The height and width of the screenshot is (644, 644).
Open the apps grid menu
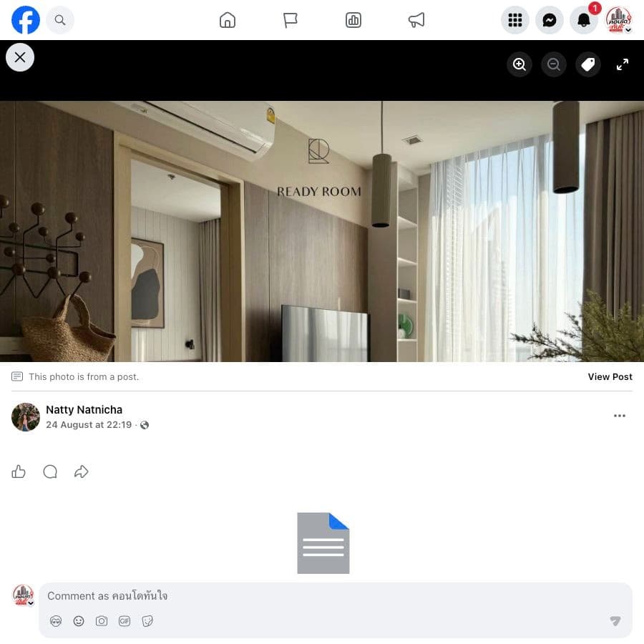tap(515, 20)
